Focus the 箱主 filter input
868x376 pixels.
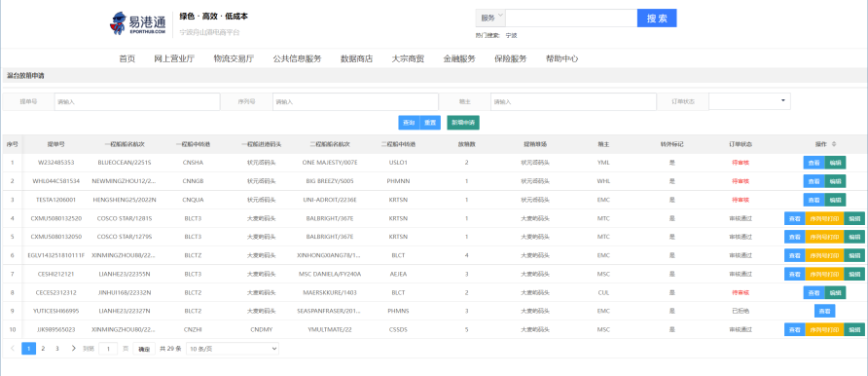[573, 101]
